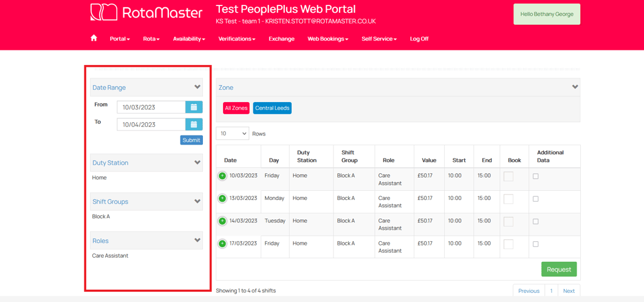Open the Rows per page dropdown
This screenshot has width=644, height=302.
point(232,134)
